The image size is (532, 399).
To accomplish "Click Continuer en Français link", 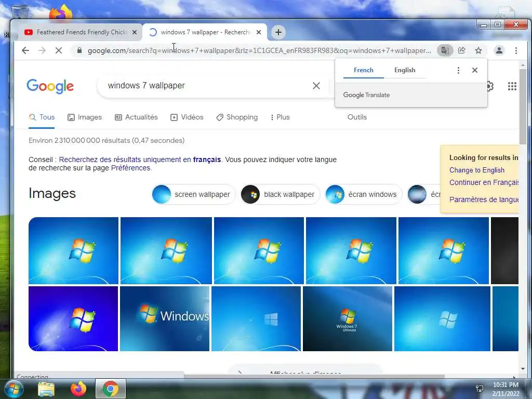I will point(484,182).
